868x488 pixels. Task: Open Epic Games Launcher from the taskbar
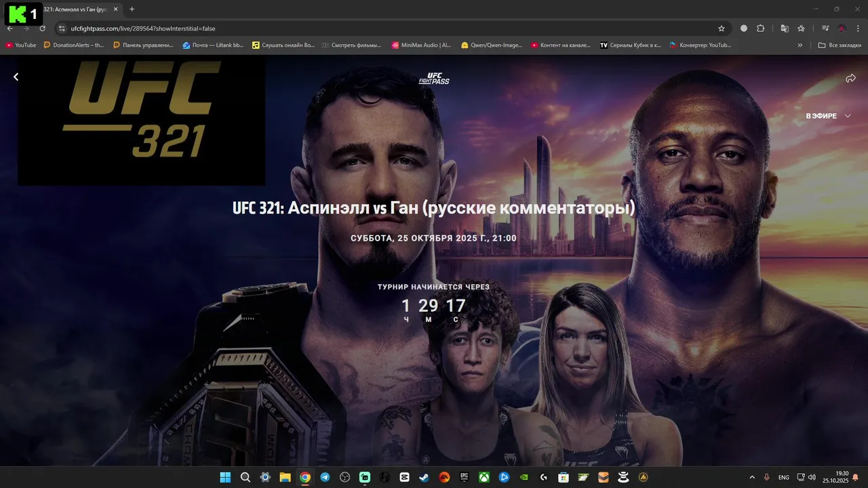click(x=464, y=477)
